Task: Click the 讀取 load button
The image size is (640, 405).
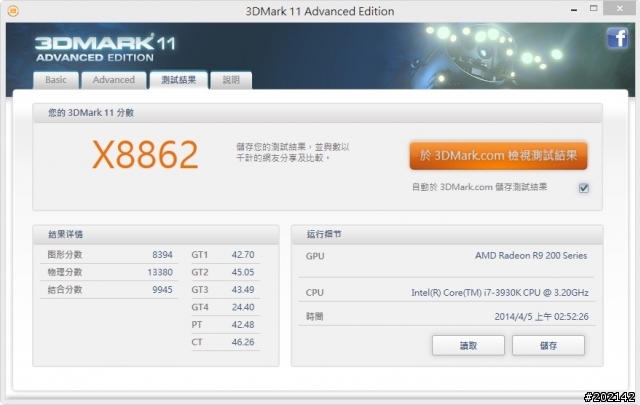Action: (x=468, y=346)
